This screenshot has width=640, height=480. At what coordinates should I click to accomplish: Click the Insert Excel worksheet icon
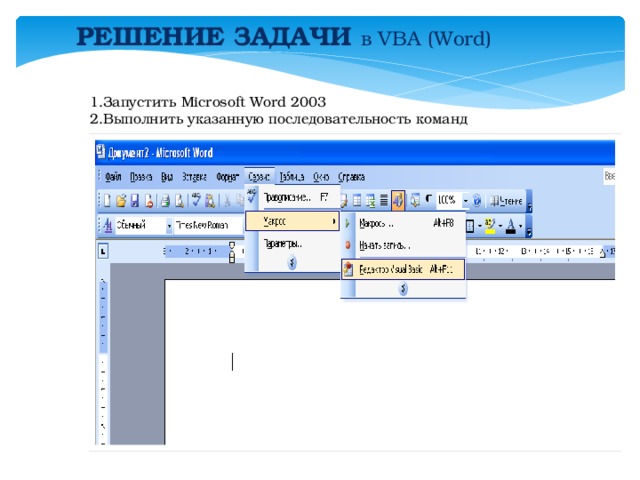(370, 200)
